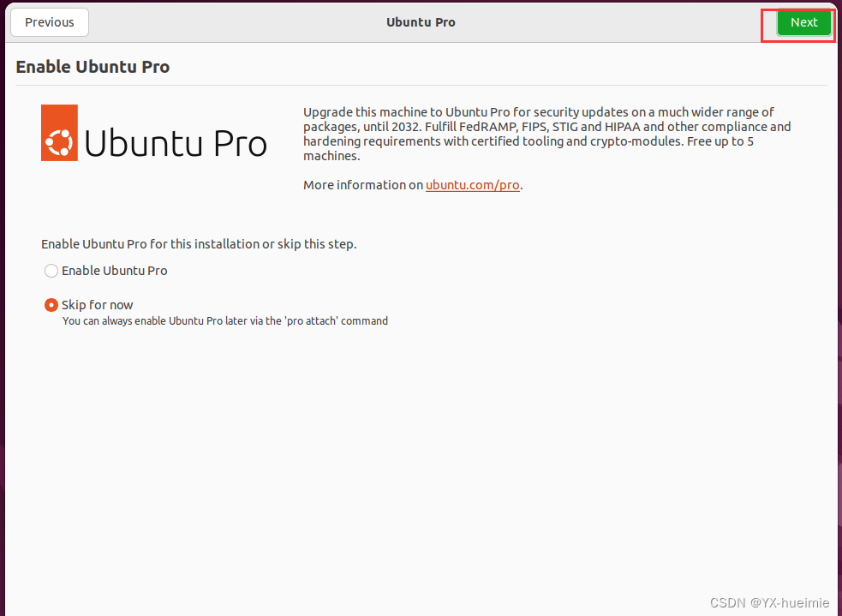The image size is (842, 616).
Task: Select the orange Ubuntu Pro square graphic
Action: pyautogui.click(x=58, y=133)
